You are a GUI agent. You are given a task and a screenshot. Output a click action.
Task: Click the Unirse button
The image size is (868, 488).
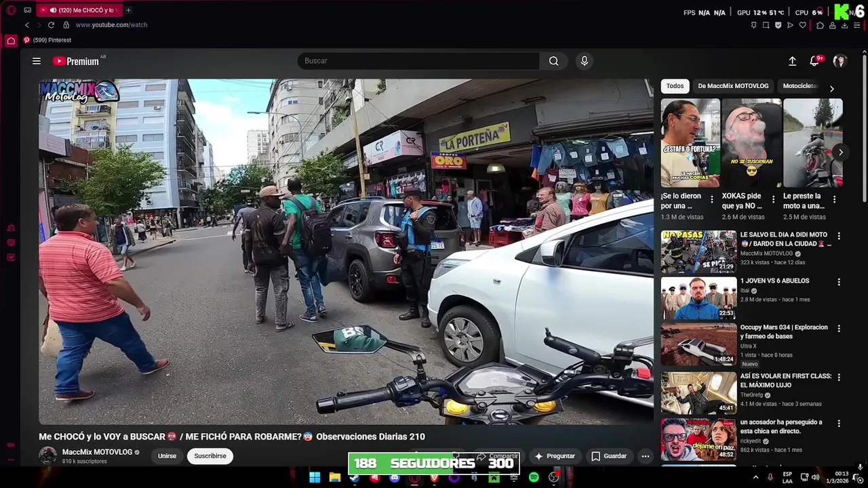pyautogui.click(x=167, y=456)
